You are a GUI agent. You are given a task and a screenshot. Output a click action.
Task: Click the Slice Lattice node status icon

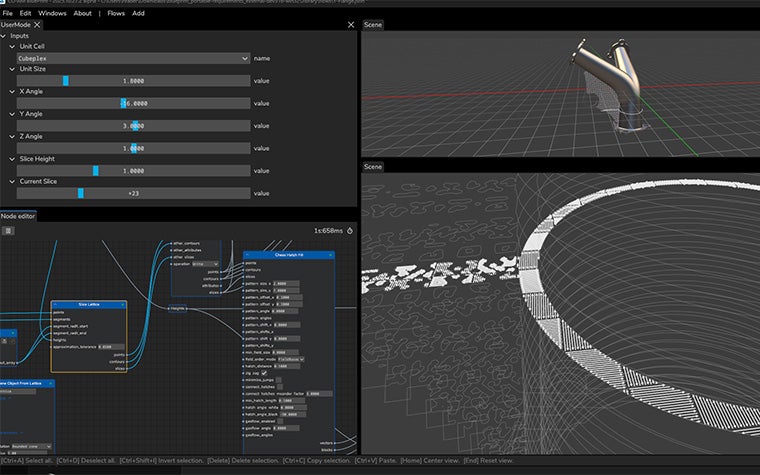[x=122, y=304]
